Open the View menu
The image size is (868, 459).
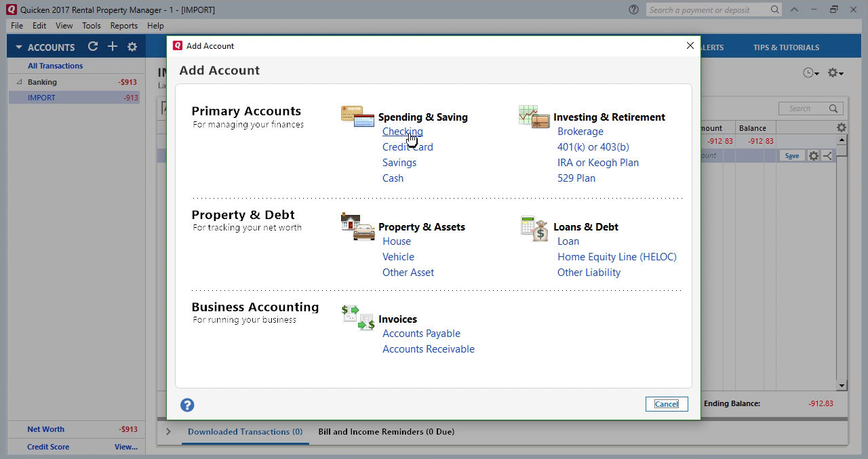tap(64, 26)
